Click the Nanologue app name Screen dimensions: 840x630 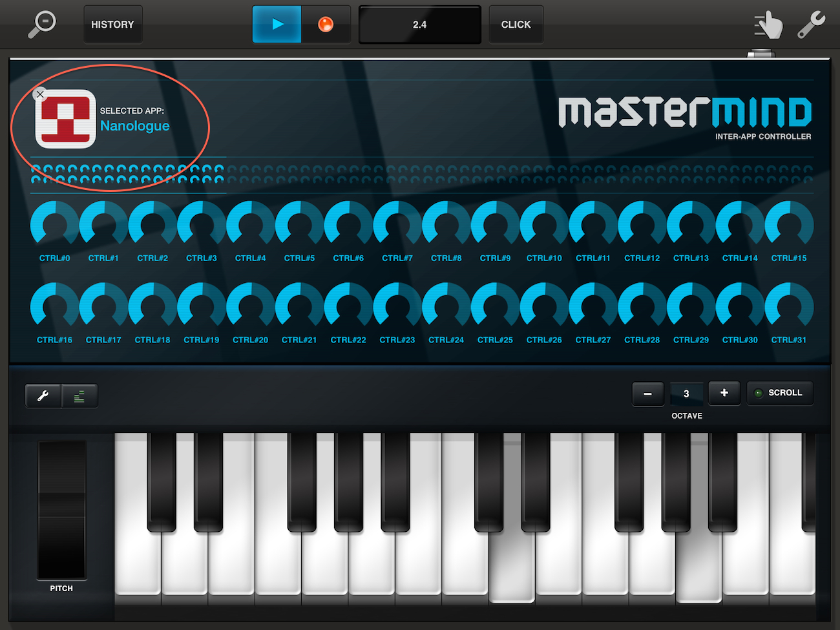(x=135, y=126)
